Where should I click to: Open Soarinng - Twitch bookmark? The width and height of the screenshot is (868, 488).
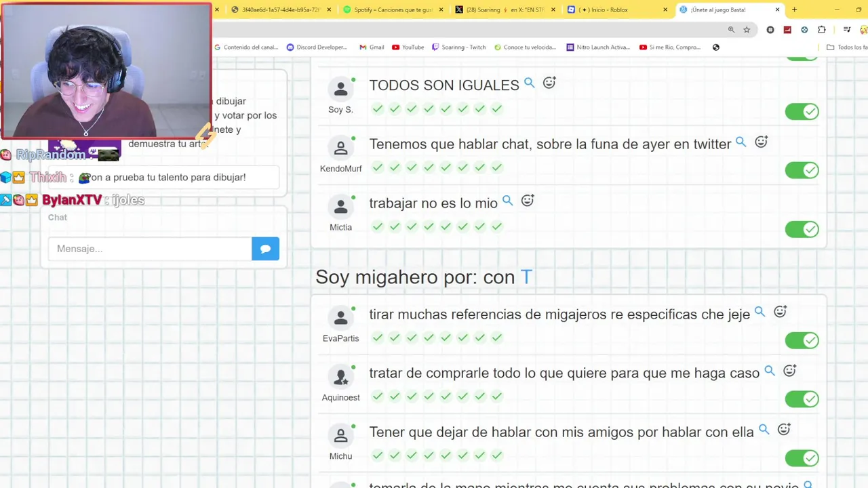click(x=459, y=47)
